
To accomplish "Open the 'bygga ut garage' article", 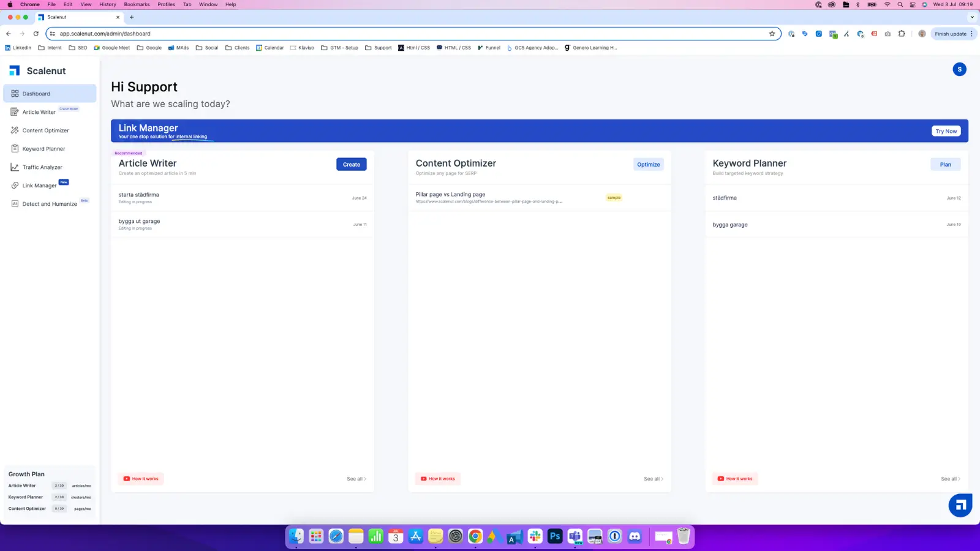I will (x=243, y=224).
